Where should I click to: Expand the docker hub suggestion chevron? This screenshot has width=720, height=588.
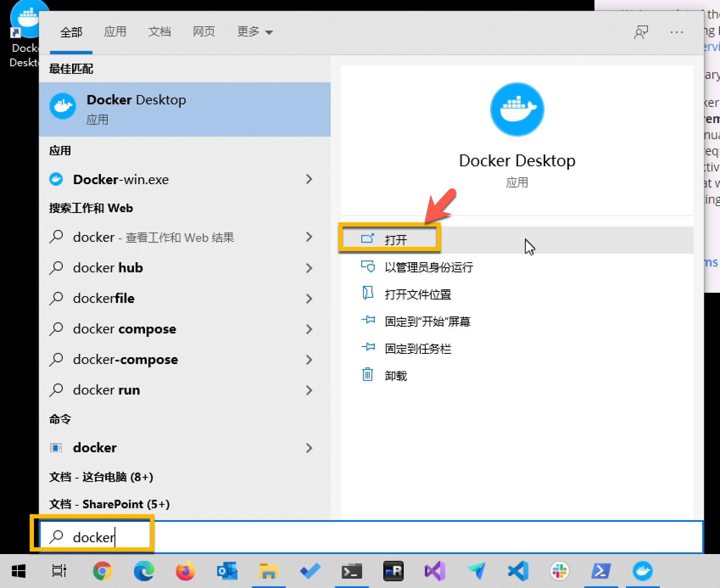point(309,268)
